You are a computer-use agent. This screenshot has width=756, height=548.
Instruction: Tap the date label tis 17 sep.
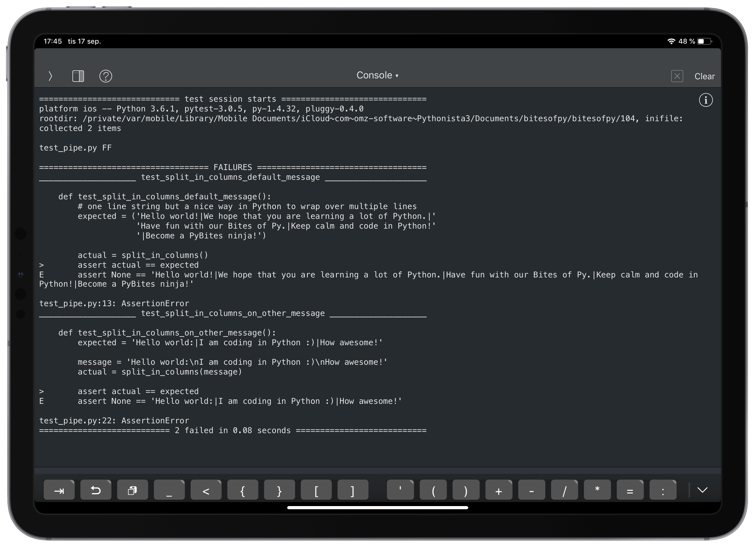pyautogui.click(x=84, y=41)
